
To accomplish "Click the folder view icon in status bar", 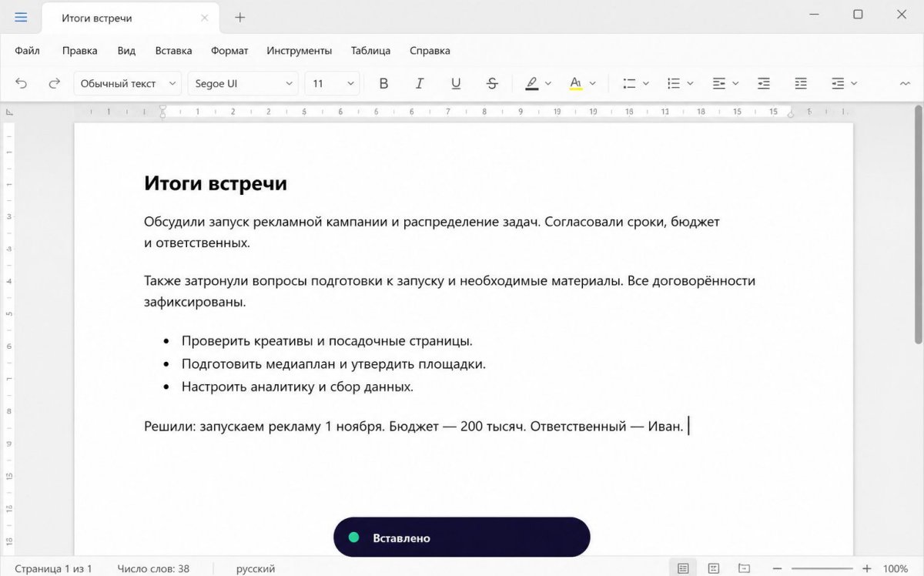I will coord(744,568).
